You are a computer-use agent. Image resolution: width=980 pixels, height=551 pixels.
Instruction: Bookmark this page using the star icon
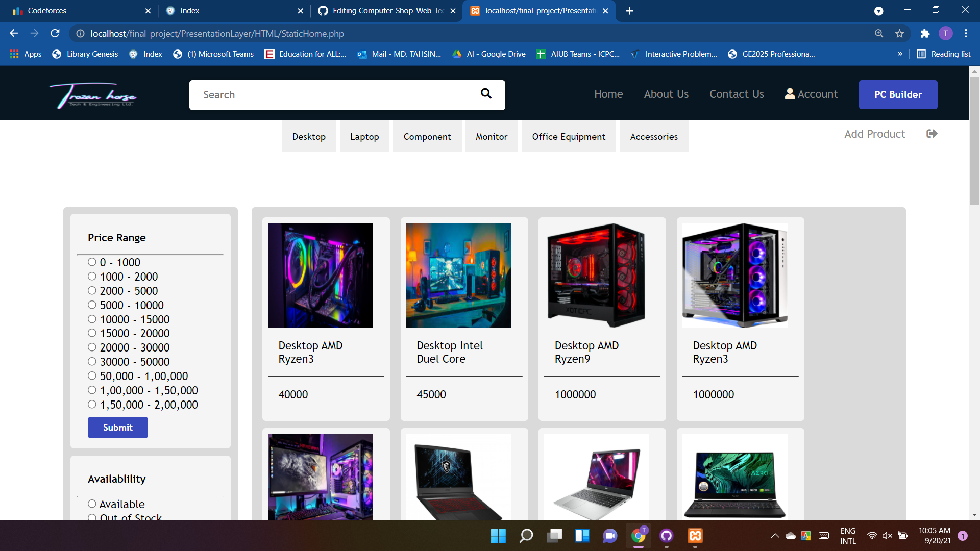click(900, 33)
